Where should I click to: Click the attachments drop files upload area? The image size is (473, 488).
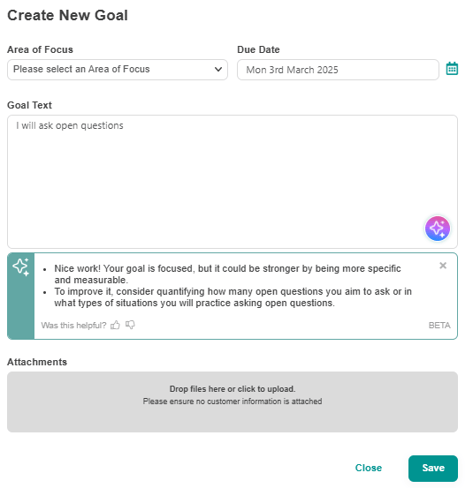pyautogui.click(x=232, y=402)
